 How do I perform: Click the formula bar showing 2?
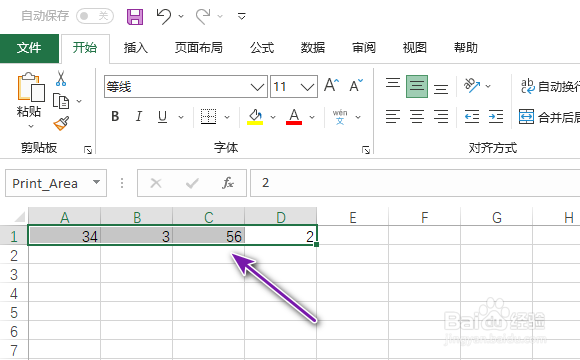pyautogui.click(x=415, y=183)
